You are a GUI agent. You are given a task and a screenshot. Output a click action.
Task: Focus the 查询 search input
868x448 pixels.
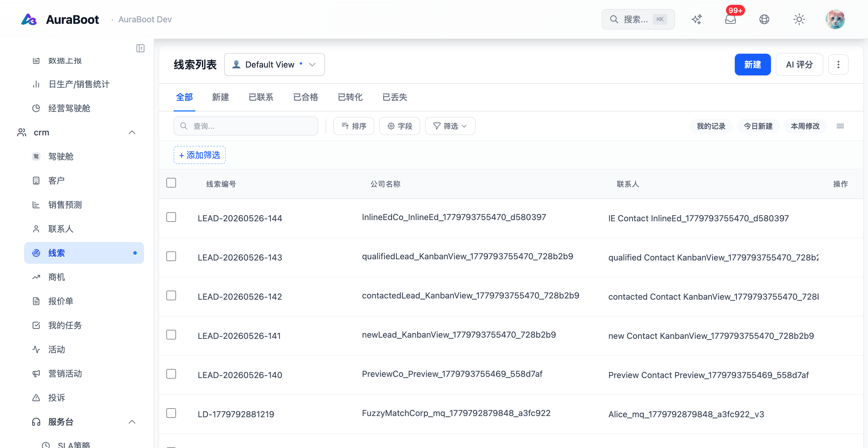pyautogui.click(x=246, y=126)
